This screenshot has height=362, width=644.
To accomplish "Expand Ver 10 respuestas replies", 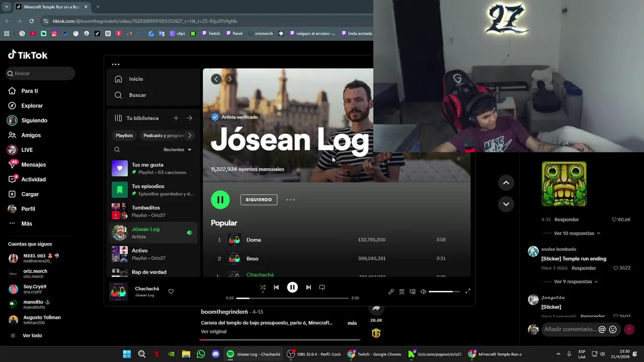I will click(x=577, y=233).
